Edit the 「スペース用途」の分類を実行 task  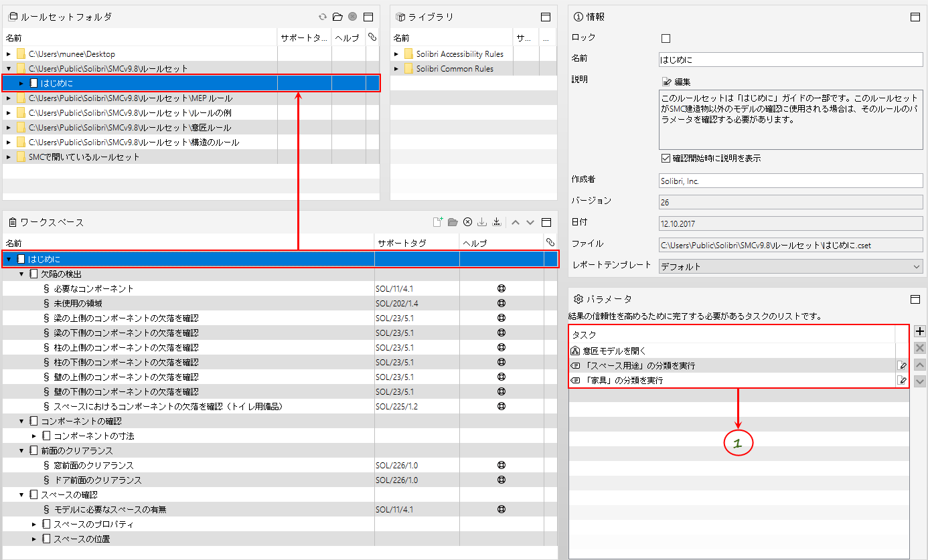pos(902,365)
